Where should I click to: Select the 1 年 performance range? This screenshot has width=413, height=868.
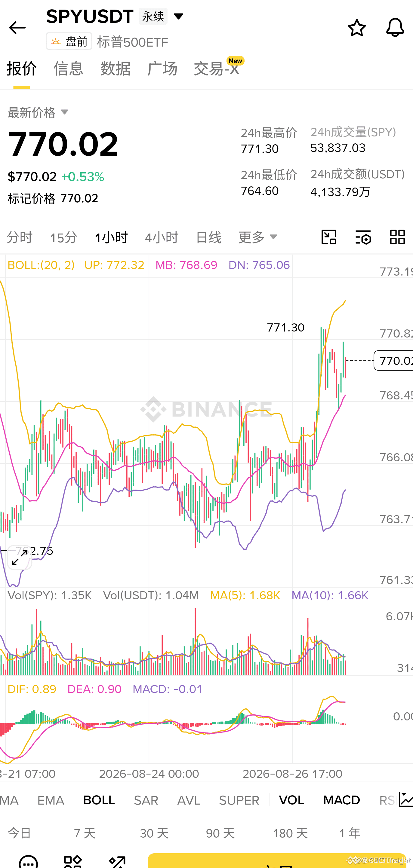pos(350,833)
